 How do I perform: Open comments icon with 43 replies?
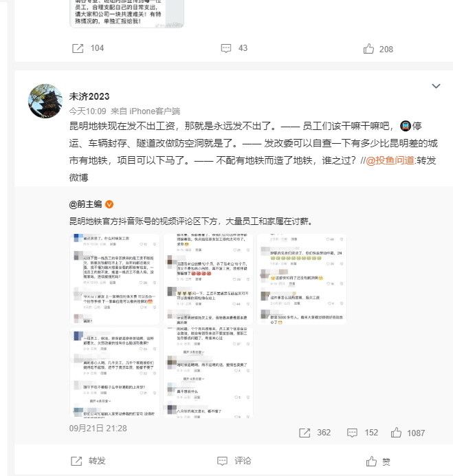pos(226,48)
